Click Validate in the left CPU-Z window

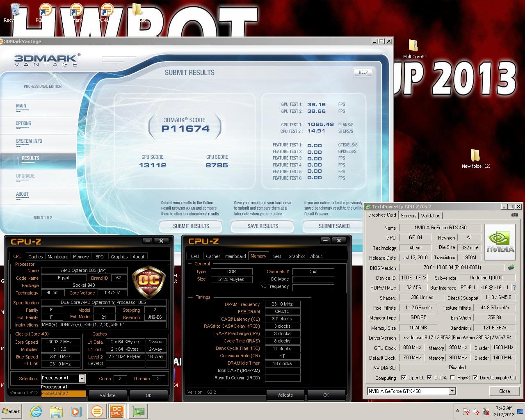tap(107, 395)
